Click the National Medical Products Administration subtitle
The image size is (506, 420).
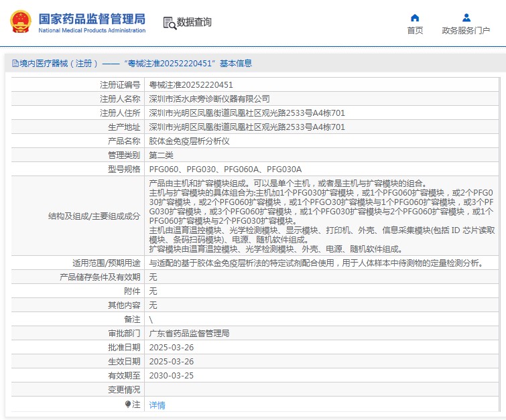pyautogui.click(x=92, y=31)
